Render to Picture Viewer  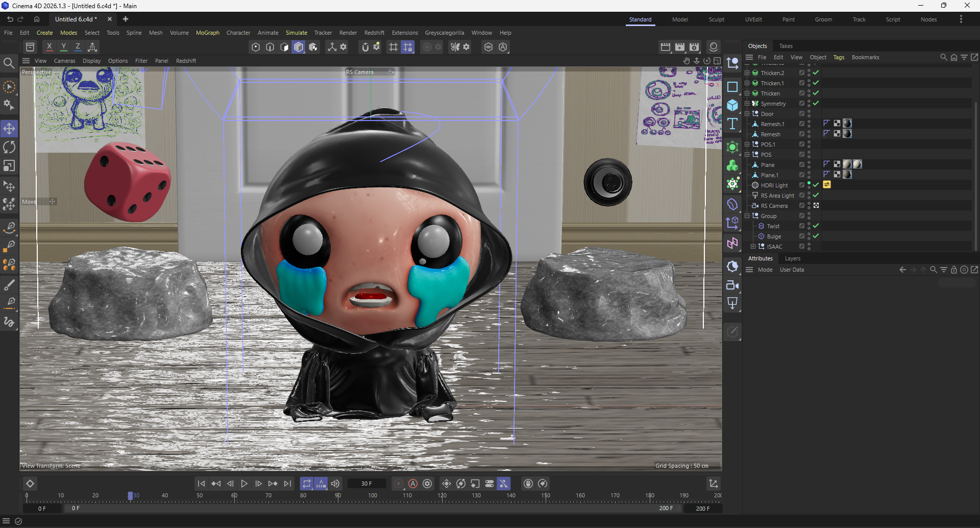pyautogui.click(x=679, y=47)
